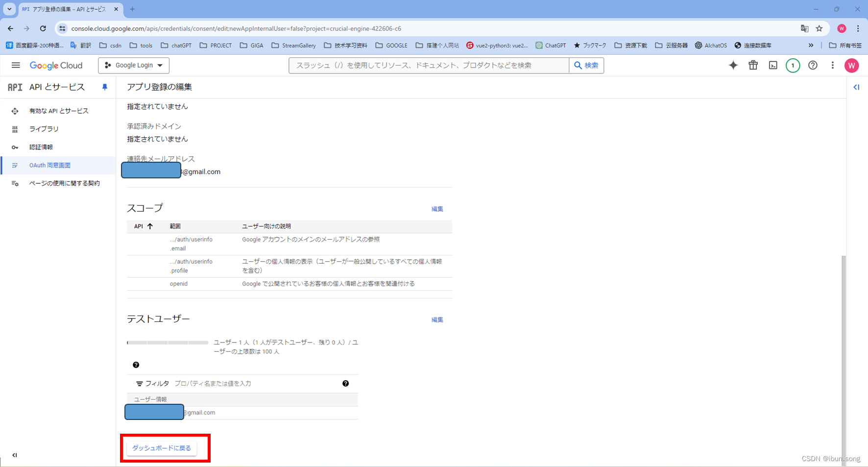Show more bookmarks with the chevron
Image resolution: width=868 pixels, height=467 pixels.
click(x=811, y=46)
